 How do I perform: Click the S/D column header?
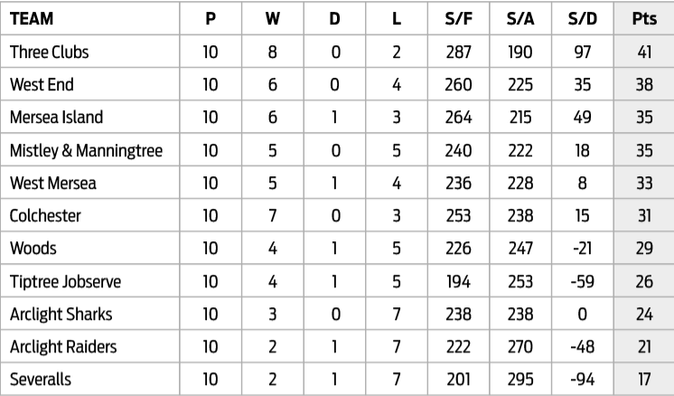[582, 19]
